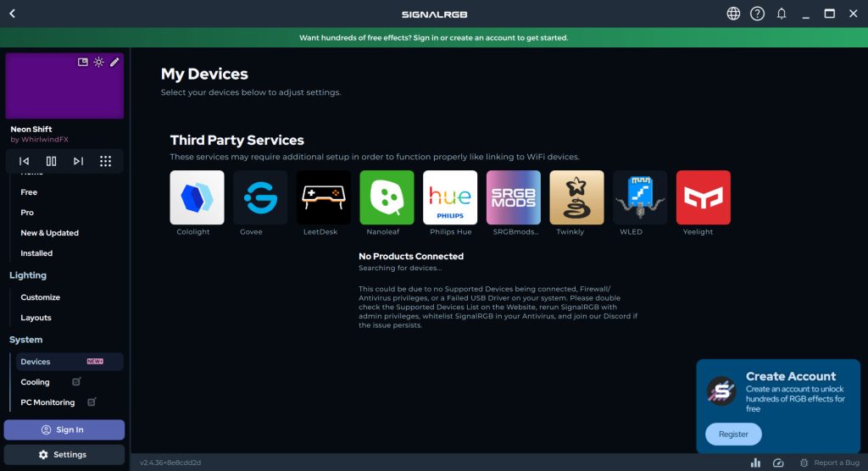Open the Pro effects page

[27, 213]
